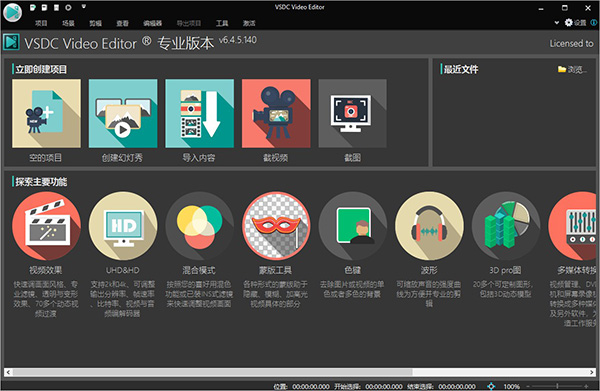
Task: Open the 查看 menu
Action: pos(122,23)
